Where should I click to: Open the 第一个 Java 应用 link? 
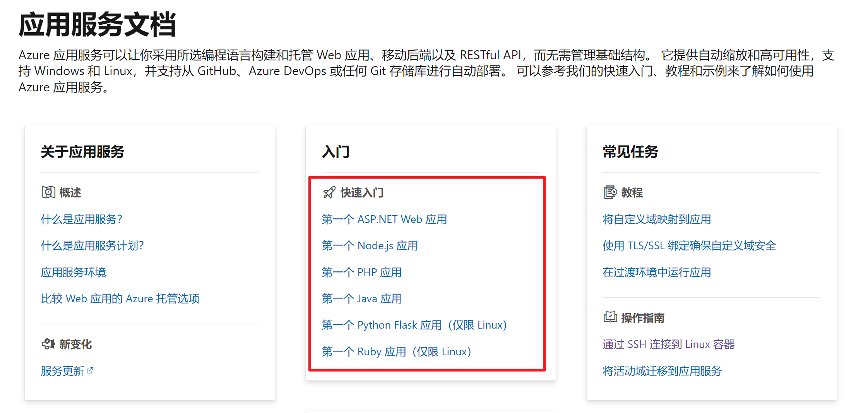click(x=361, y=298)
